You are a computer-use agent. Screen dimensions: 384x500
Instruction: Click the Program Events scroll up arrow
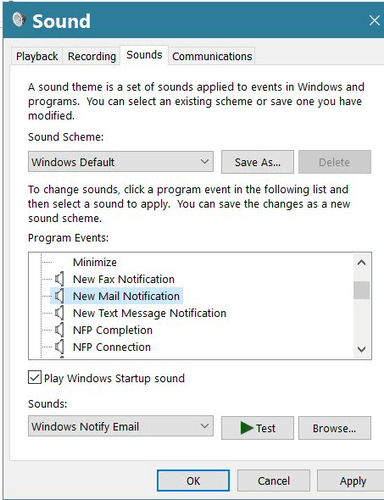pyautogui.click(x=361, y=263)
